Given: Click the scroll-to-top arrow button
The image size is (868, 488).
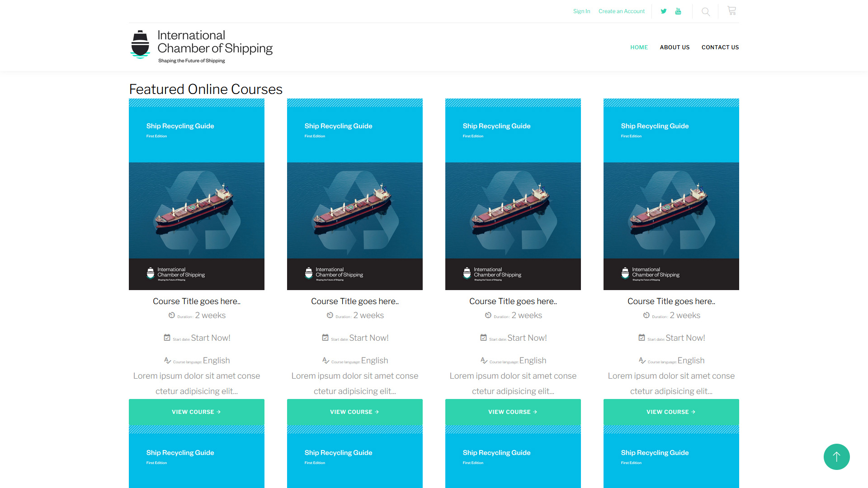Looking at the screenshot, I should (836, 457).
